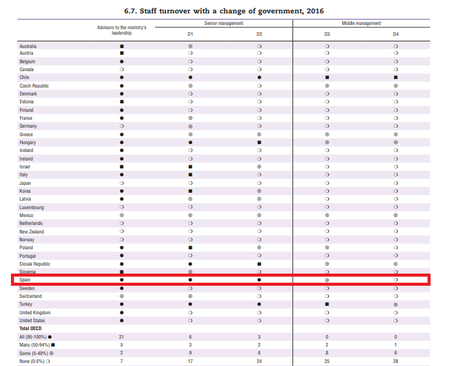Click the D1 column header

[x=190, y=34]
